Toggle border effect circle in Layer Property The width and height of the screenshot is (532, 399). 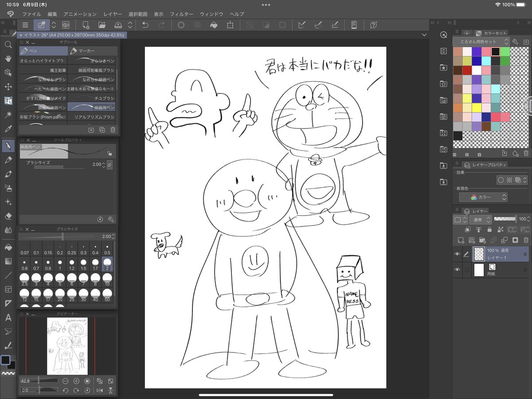(501, 180)
